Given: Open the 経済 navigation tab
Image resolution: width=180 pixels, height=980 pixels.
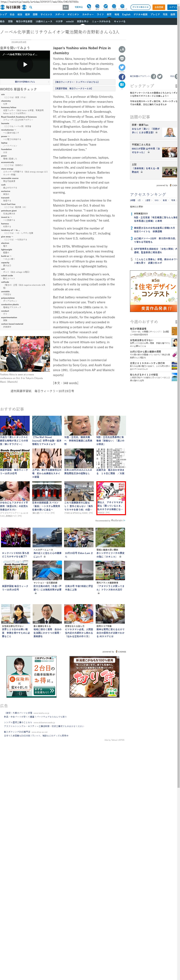Looking at the screenshot, I should [x=27, y=14].
